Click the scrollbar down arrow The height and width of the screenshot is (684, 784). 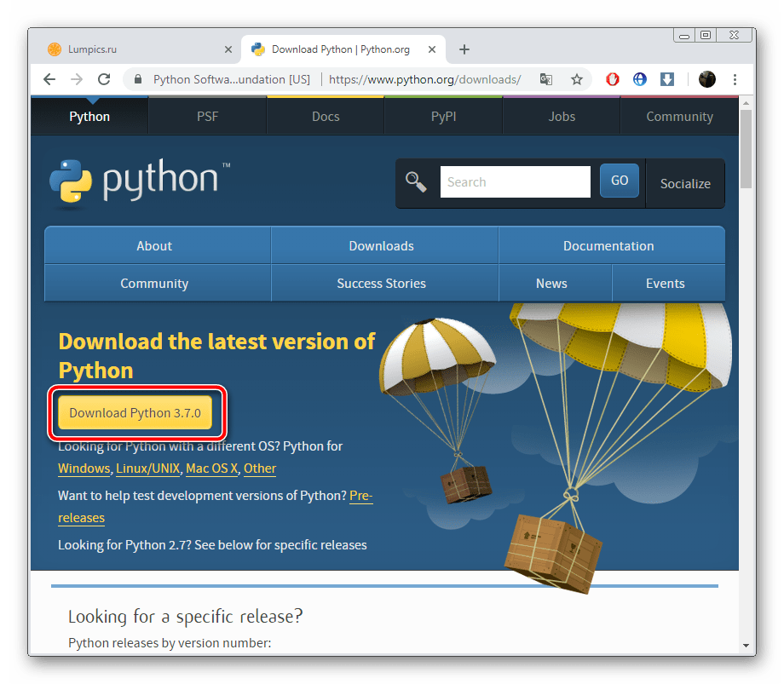click(x=746, y=646)
